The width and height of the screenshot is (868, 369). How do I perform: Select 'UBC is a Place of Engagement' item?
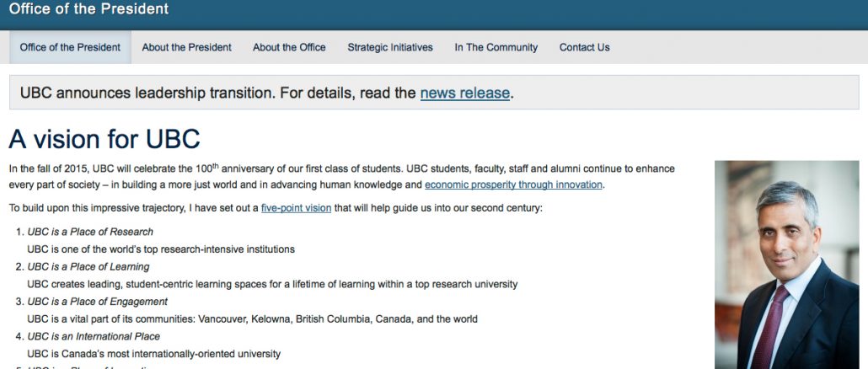tap(97, 302)
